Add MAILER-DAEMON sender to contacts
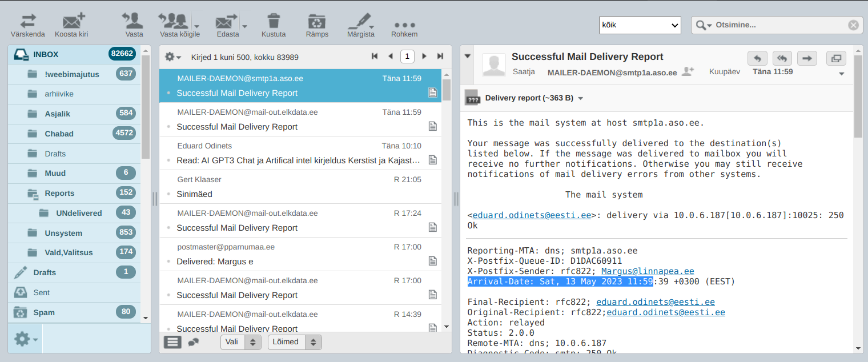Screen dimensions: 868x362 click(x=688, y=71)
